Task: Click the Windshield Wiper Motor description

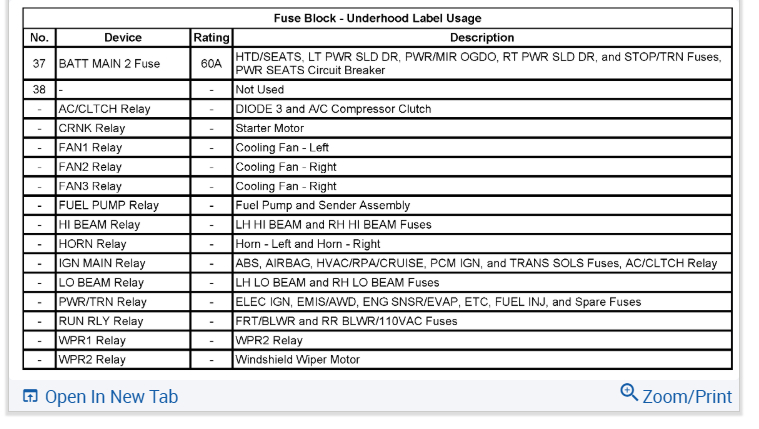Action: tap(297, 360)
